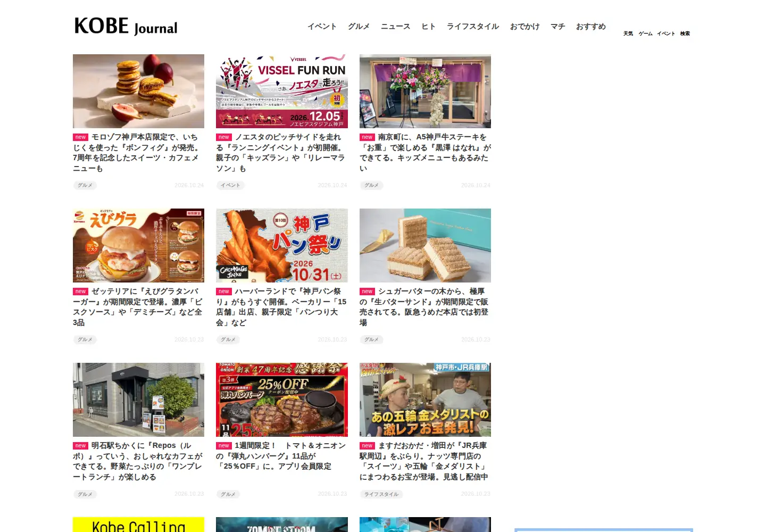This screenshot has width=766, height=532.
Task: Open the 検索 search link
Action: click(x=685, y=34)
